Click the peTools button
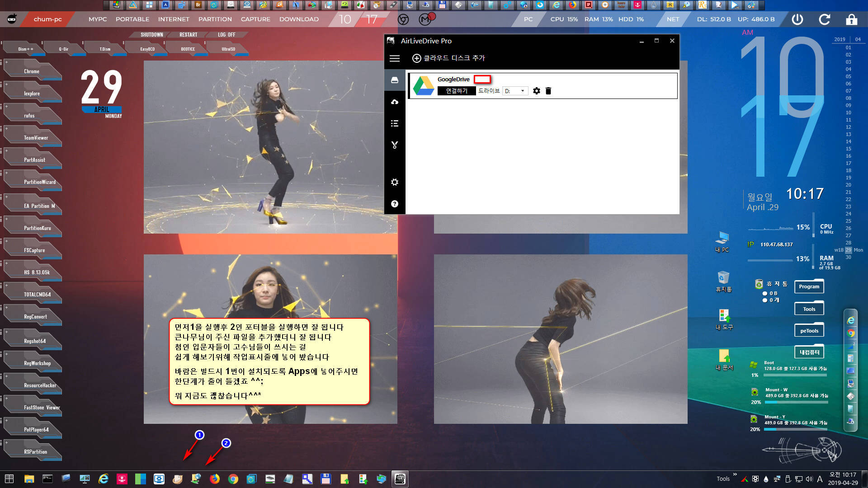The height and width of the screenshot is (488, 868). pos(809,331)
